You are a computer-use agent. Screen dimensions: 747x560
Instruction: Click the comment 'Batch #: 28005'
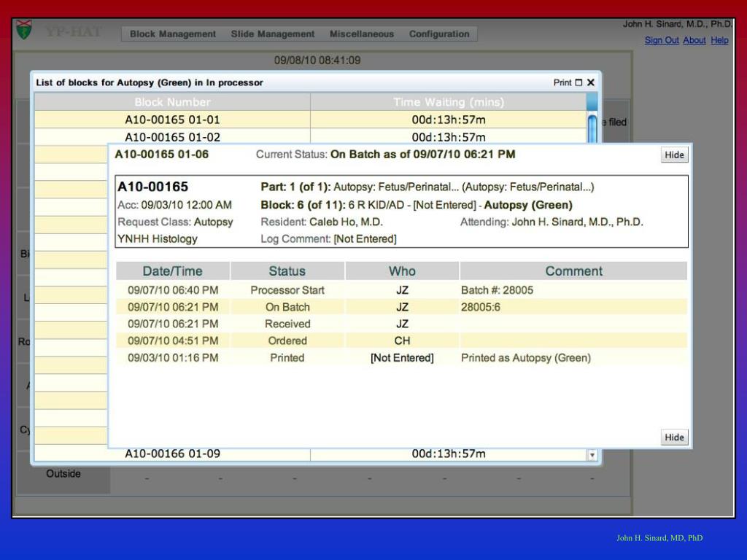tap(497, 290)
